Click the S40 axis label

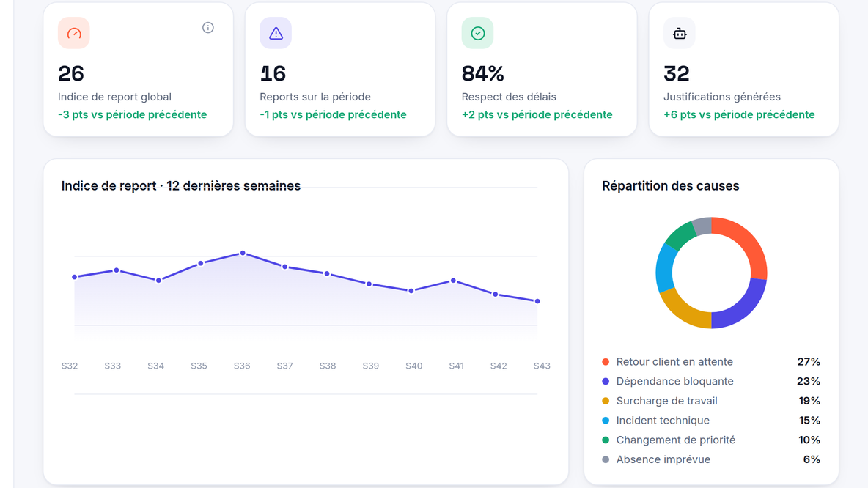414,366
